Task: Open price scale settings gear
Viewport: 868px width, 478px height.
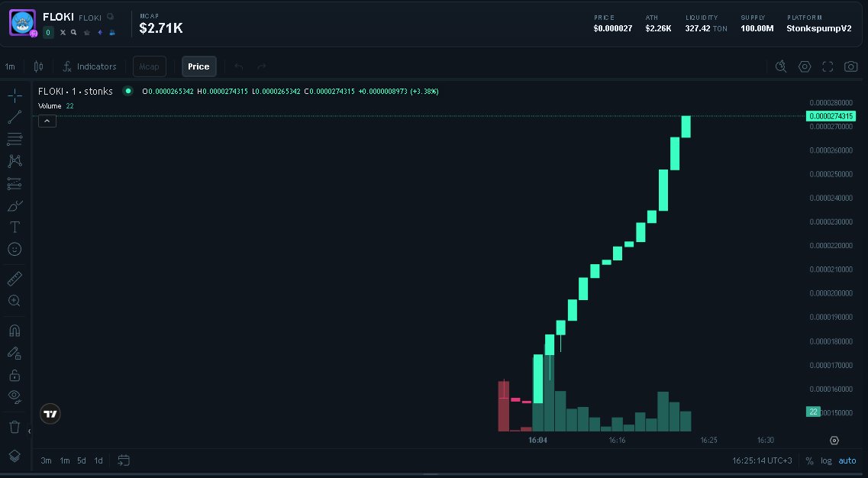Action: click(834, 441)
